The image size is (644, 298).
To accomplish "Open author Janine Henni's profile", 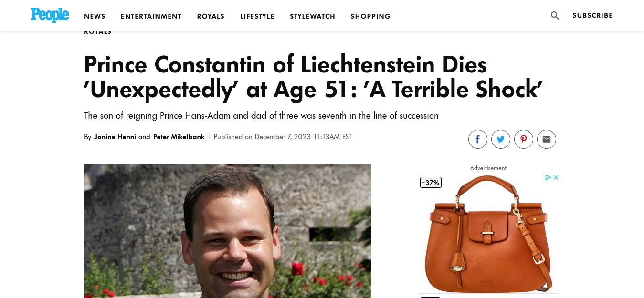I will click(115, 137).
